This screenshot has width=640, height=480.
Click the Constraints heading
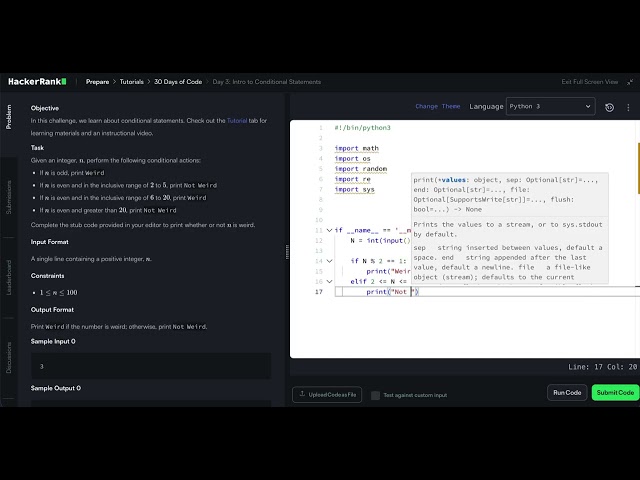[47, 276]
